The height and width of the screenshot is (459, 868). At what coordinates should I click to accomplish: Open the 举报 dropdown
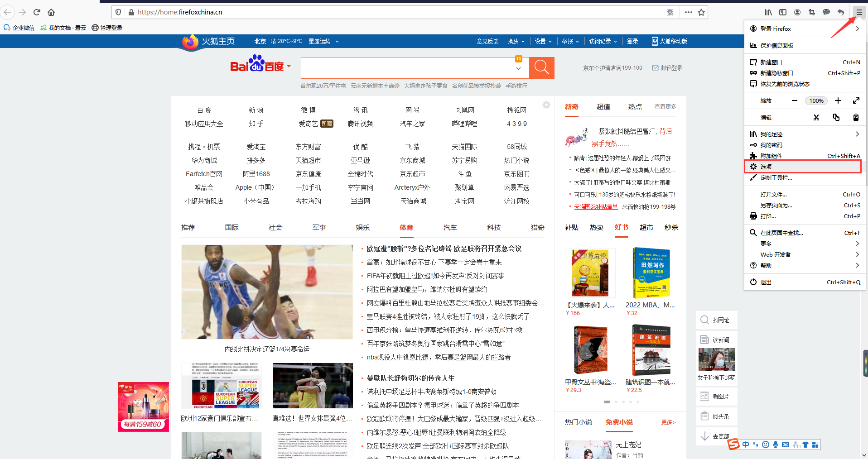pos(570,41)
